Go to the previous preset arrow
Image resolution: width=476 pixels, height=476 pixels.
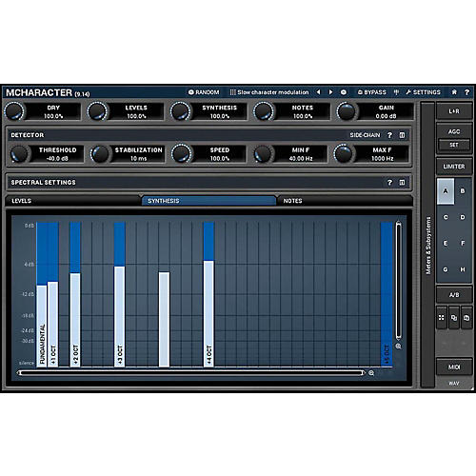pyautogui.click(x=318, y=92)
